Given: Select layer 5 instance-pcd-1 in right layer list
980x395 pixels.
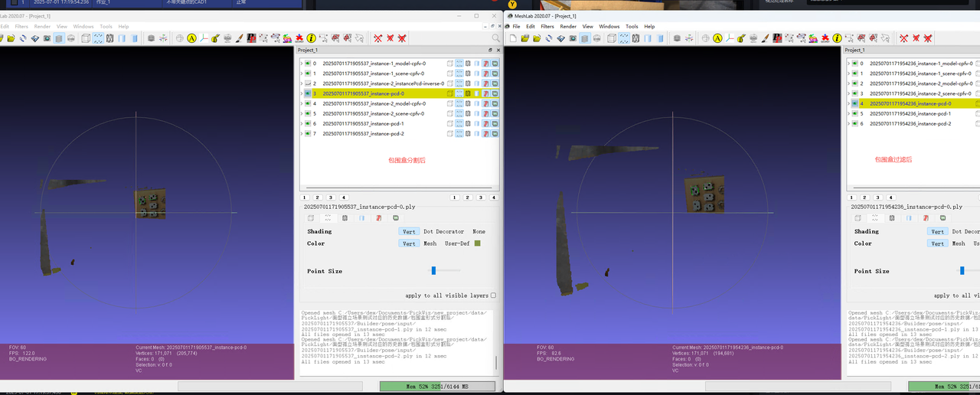Looking at the screenshot, I should [910, 113].
